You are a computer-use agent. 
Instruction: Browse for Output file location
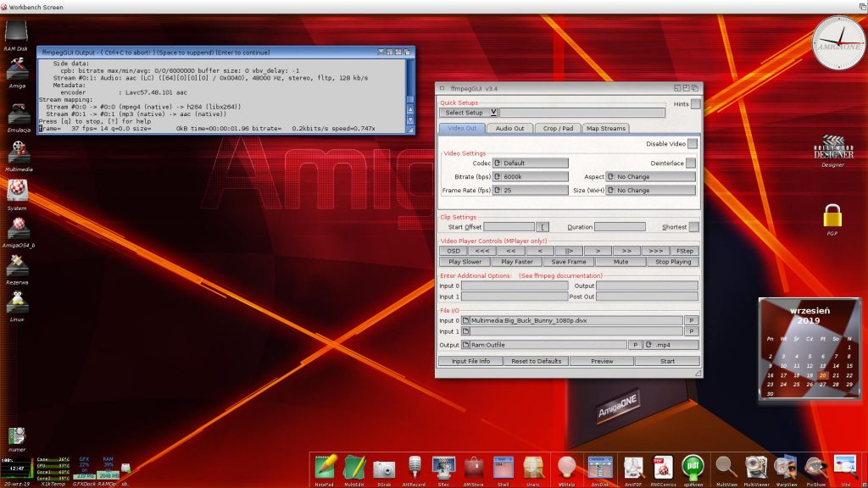pos(466,345)
